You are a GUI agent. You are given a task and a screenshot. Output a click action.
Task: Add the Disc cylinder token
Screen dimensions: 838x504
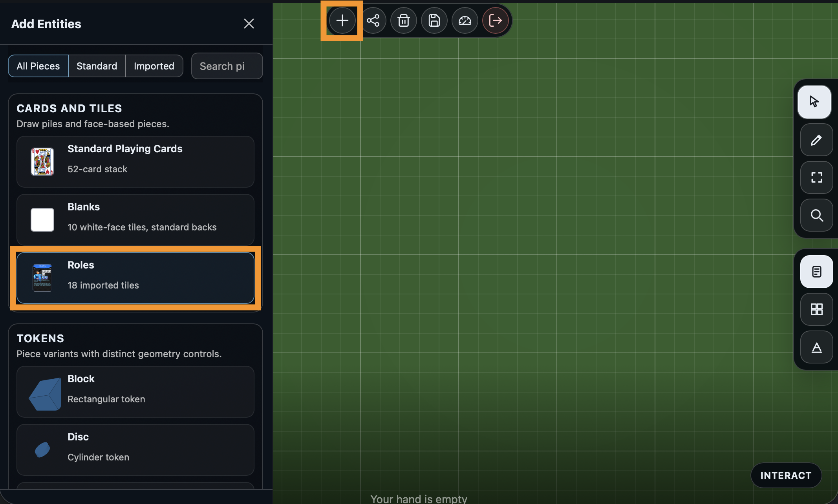click(x=135, y=450)
